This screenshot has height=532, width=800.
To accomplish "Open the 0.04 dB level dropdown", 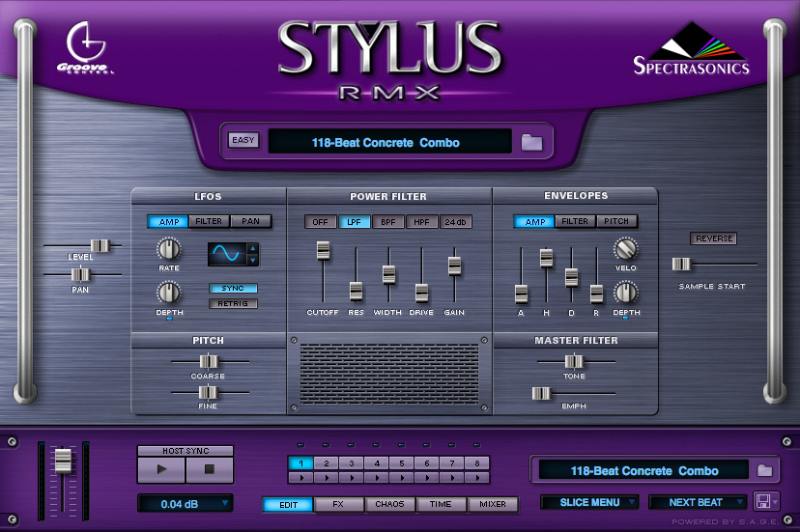I will (185, 503).
